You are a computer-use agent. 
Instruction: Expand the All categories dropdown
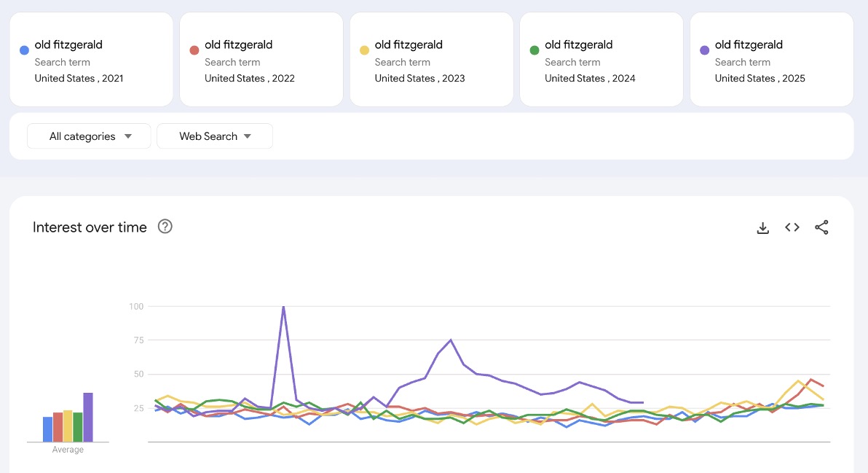point(89,136)
